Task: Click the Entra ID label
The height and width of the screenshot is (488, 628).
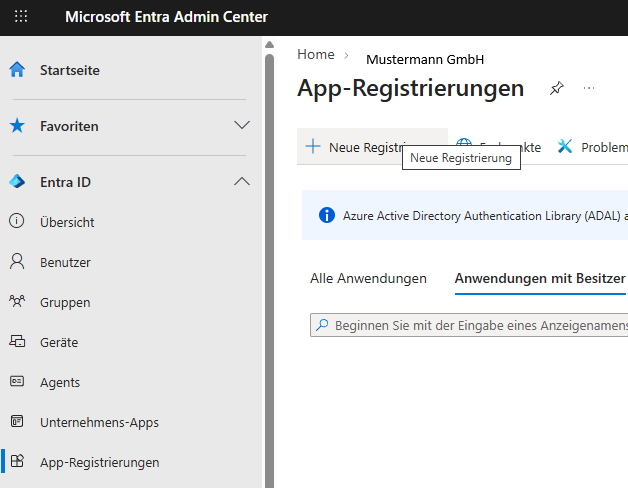Action: (65, 182)
